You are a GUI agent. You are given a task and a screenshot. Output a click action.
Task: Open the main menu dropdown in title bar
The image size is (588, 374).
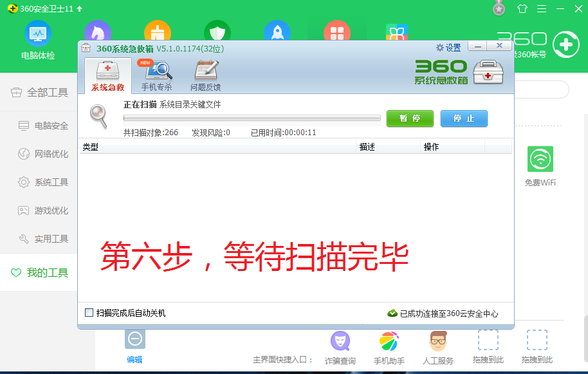pyautogui.click(x=542, y=9)
